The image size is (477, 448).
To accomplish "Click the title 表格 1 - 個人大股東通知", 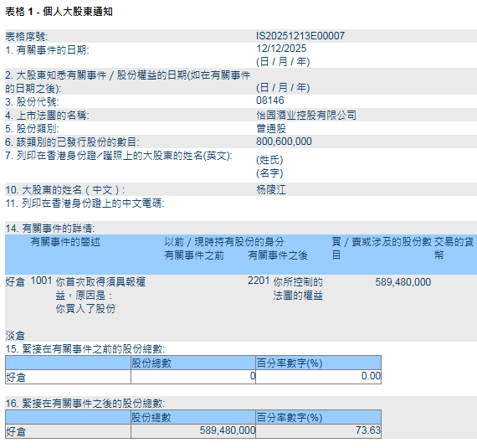I will tap(59, 12).
